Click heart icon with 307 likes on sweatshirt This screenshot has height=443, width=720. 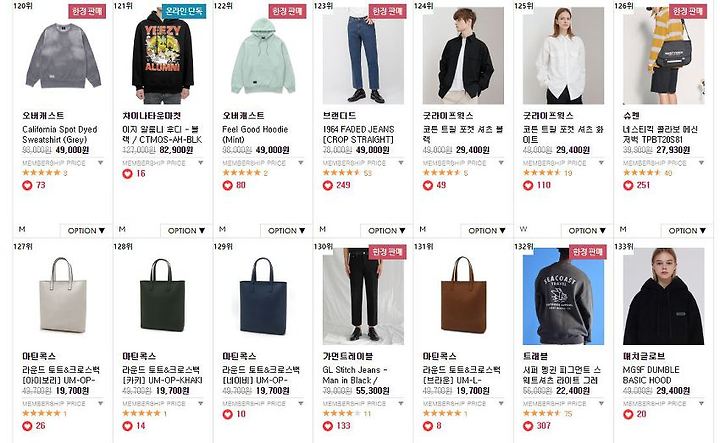click(528, 426)
